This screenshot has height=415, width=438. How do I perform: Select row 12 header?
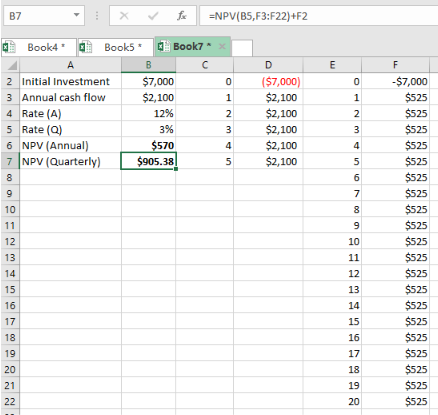(x=10, y=241)
